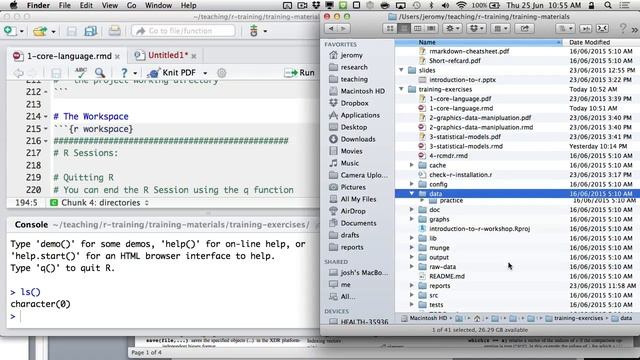Open the Apple menu
The image size is (640, 360).
[13, 5]
